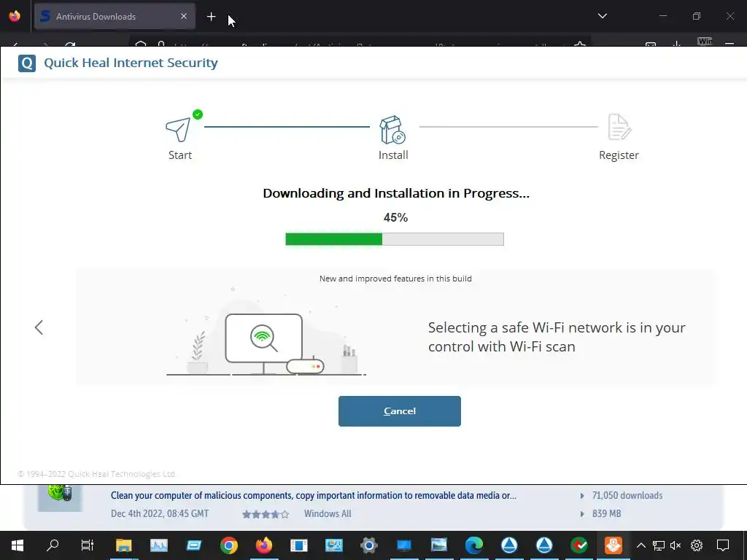Click 'New and improved features in this build'
Screen dimensions: 747x560
click(395, 279)
